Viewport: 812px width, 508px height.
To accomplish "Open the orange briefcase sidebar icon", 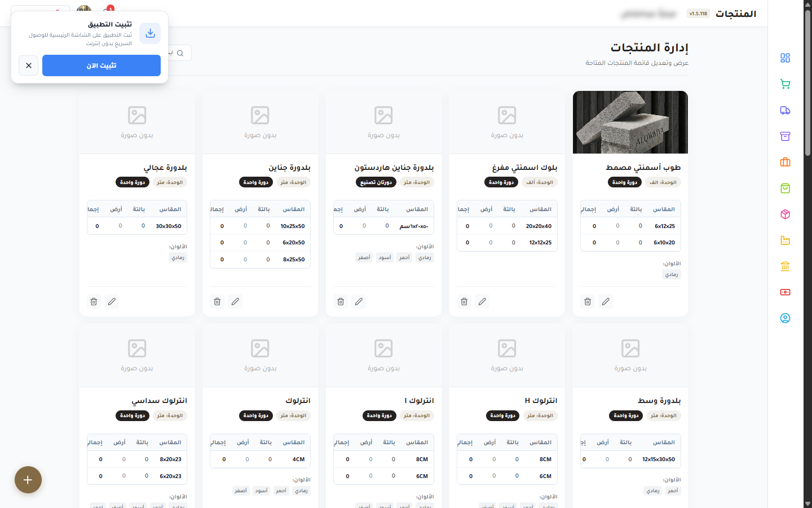I will point(785,162).
